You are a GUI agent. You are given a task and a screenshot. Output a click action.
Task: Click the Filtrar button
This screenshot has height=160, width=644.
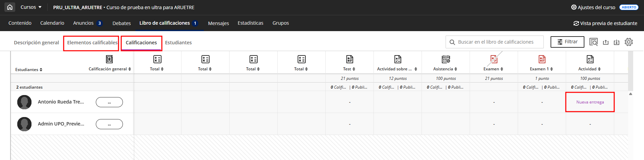pyautogui.click(x=567, y=42)
